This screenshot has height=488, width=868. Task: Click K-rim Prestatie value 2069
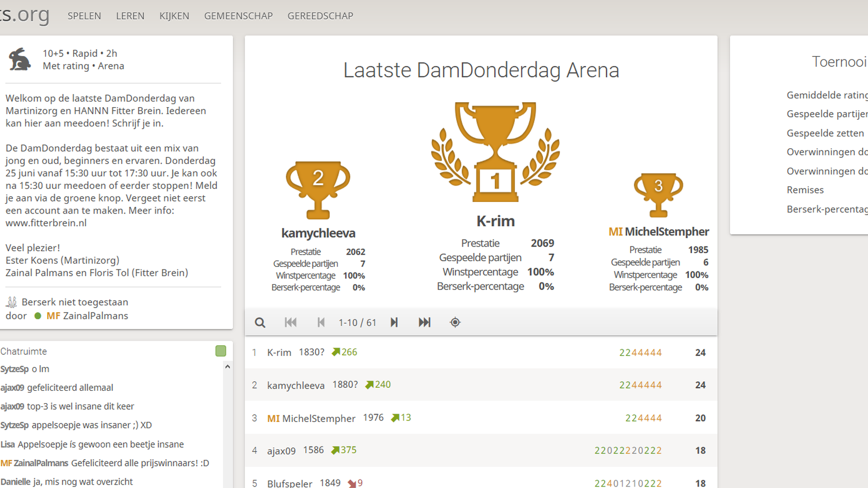point(542,243)
